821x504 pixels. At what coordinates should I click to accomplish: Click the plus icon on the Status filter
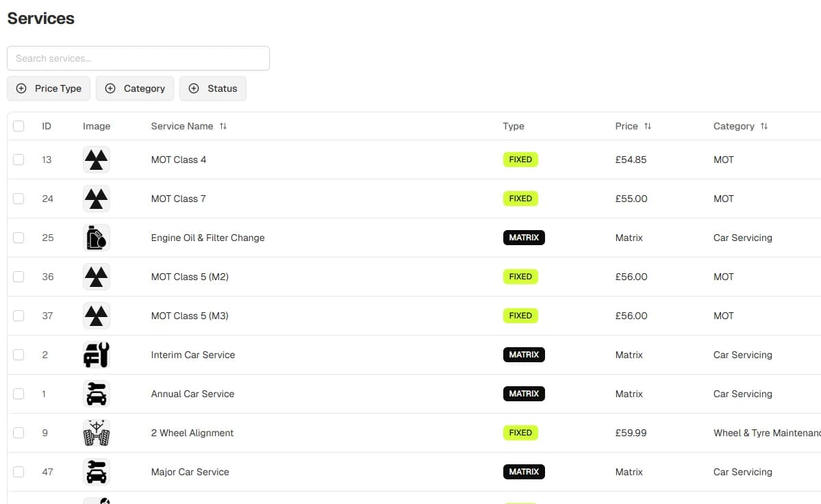click(194, 88)
